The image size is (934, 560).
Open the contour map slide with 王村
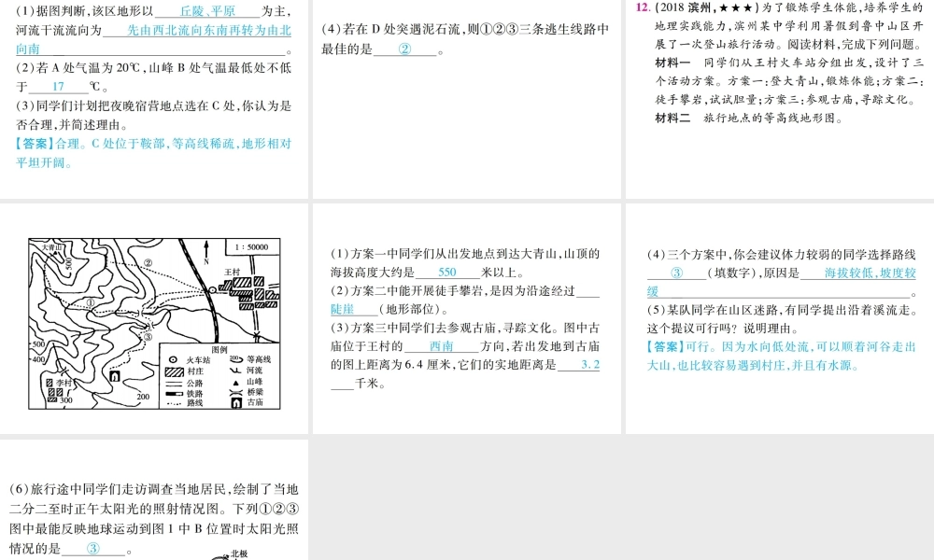pyautogui.click(x=154, y=318)
